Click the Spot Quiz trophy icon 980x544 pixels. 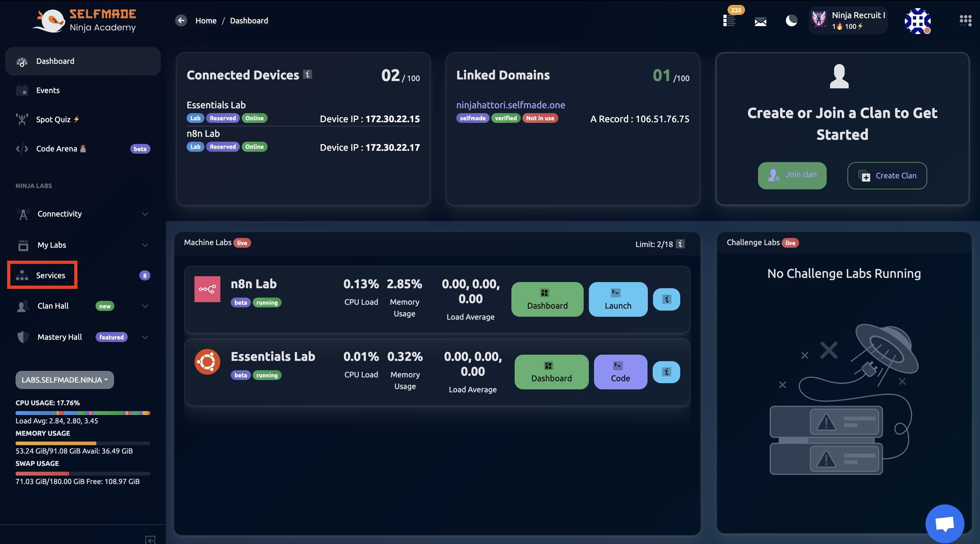point(22,120)
